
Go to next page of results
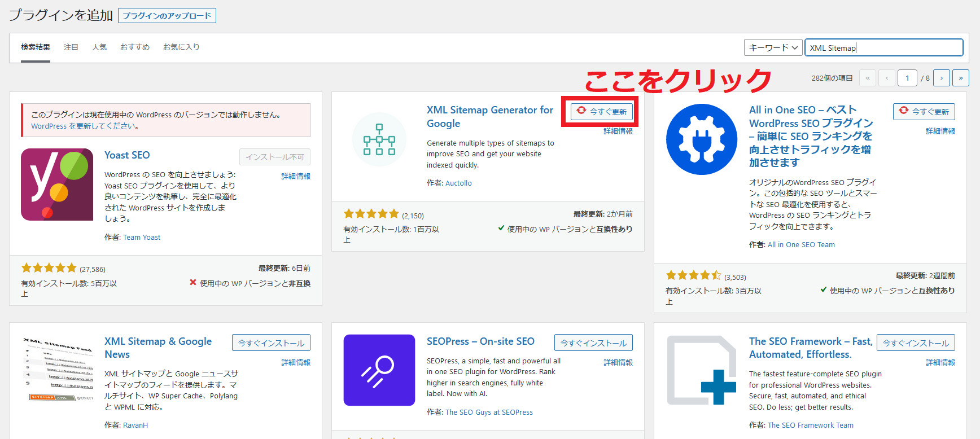[x=941, y=78]
